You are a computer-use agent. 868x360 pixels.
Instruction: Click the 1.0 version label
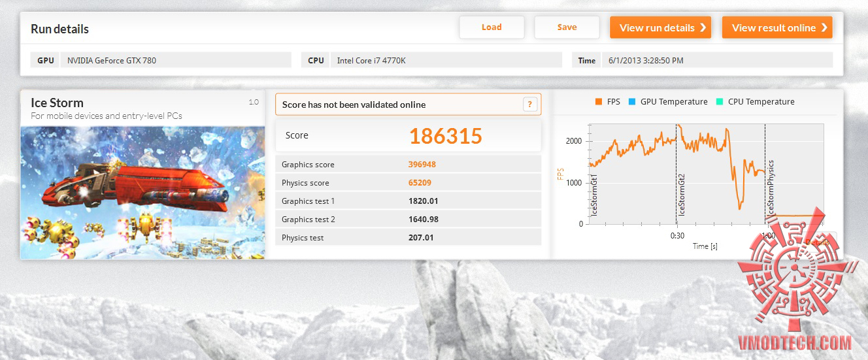pyautogui.click(x=254, y=102)
